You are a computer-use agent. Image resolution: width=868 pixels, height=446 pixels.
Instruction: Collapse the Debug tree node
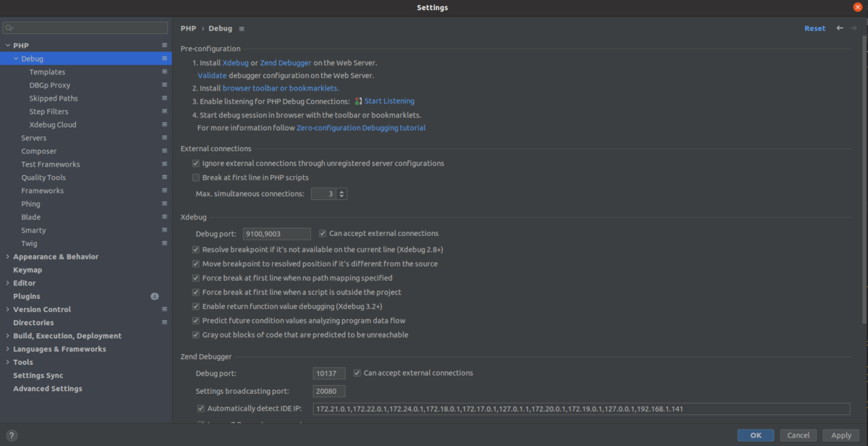tap(16, 59)
